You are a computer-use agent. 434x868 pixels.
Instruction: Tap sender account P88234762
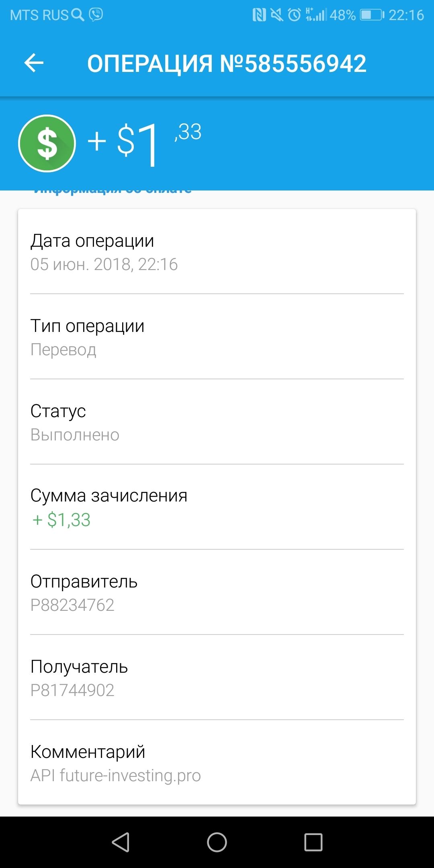(x=72, y=605)
